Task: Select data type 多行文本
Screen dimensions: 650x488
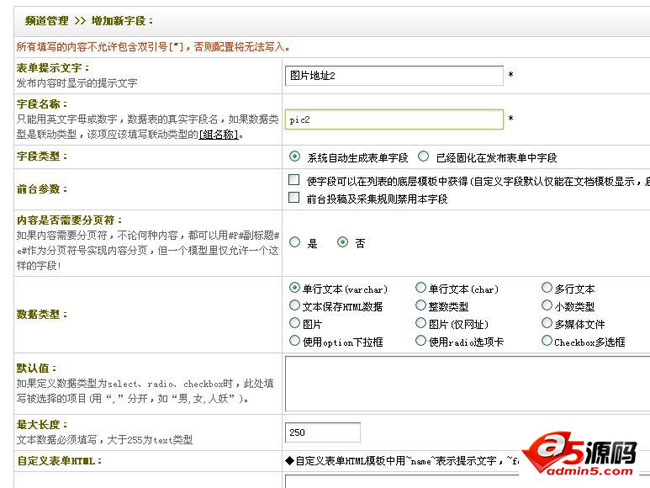Action: tap(547, 287)
